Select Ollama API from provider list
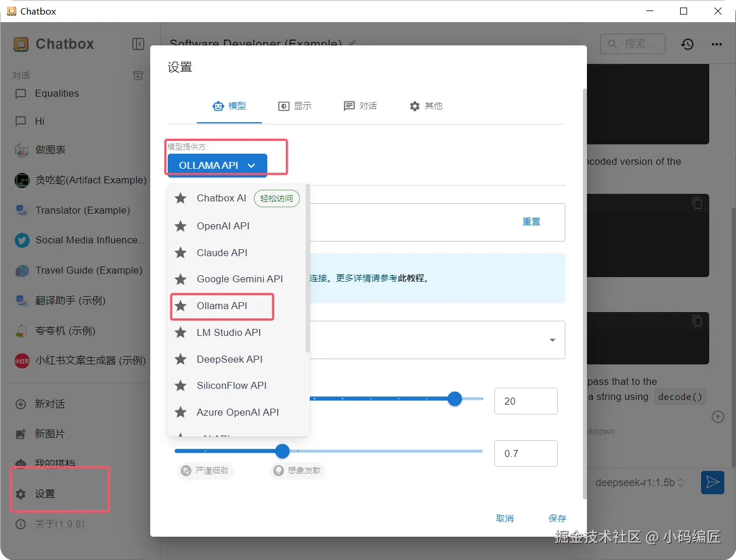 click(x=236, y=306)
